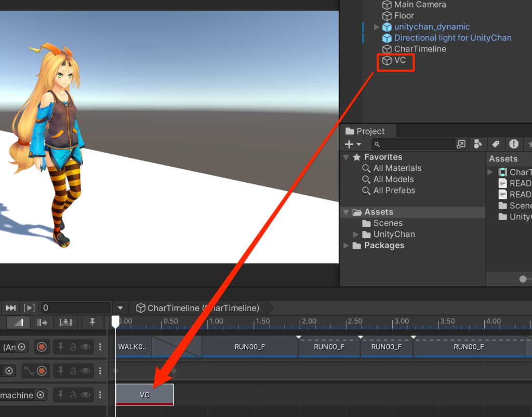532x417 pixels.
Task: Select the WALK0 animation clip
Action: click(x=133, y=347)
